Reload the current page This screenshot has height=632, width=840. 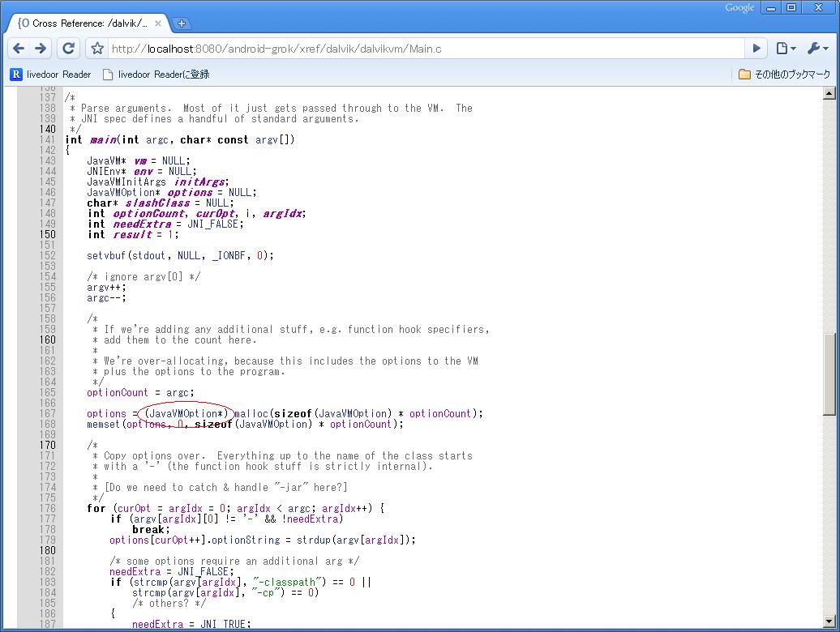click(69, 49)
